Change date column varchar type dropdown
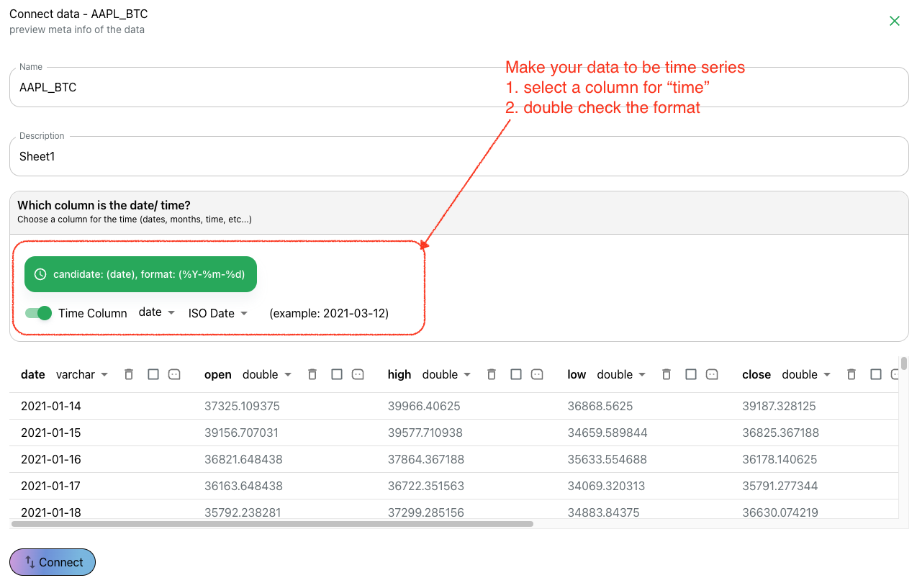 (82, 375)
